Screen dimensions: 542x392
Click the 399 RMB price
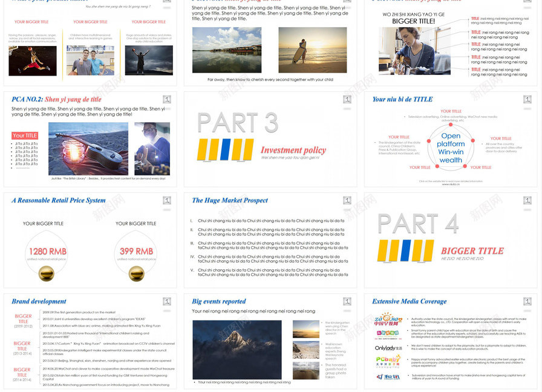coord(137,251)
